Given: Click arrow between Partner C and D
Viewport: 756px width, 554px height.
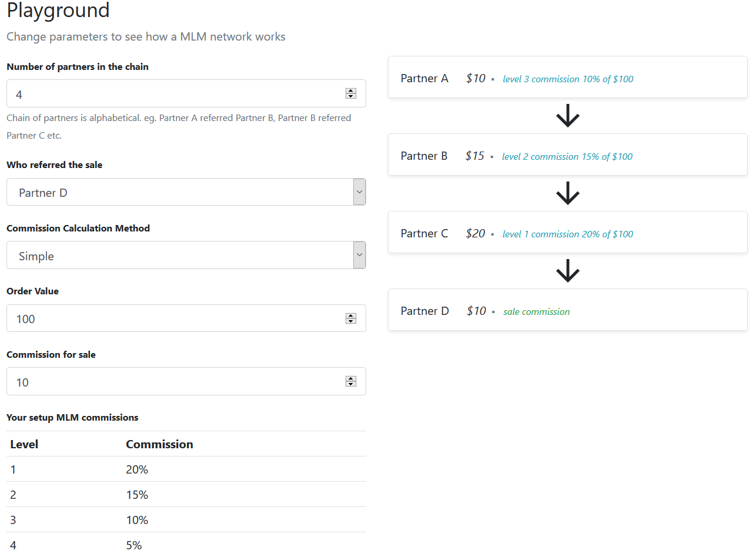Looking at the screenshot, I should click(567, 271).
